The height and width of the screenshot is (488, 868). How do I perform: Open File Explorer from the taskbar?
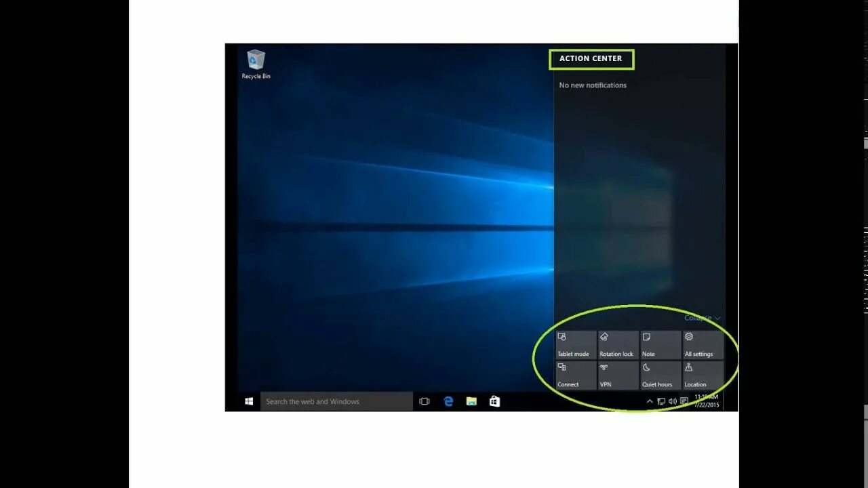point(470,401)
